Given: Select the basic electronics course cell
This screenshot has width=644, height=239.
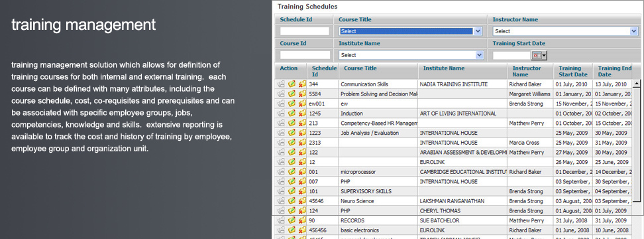Looking at the screenshot, I should [x=378, y=230].
